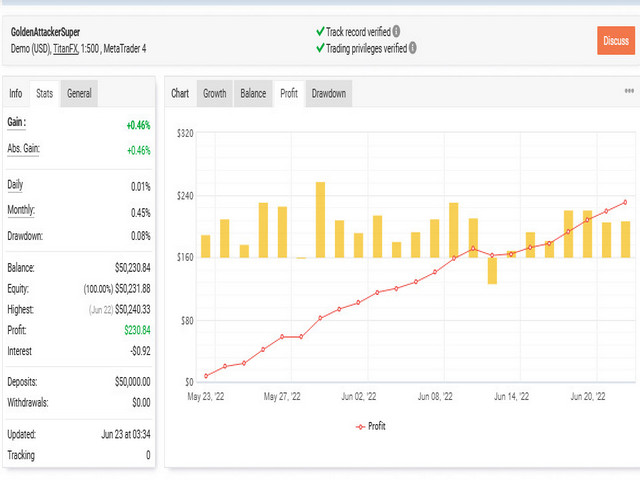Click the info icon beside Trading privileges verified
This screenshot has width=640, height=480.
click(413, 48)
